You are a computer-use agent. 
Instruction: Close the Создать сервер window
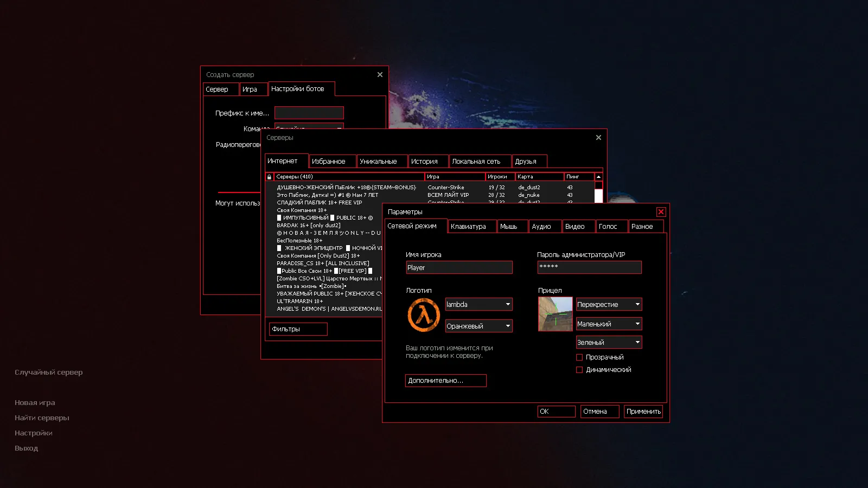pos(380,75)
